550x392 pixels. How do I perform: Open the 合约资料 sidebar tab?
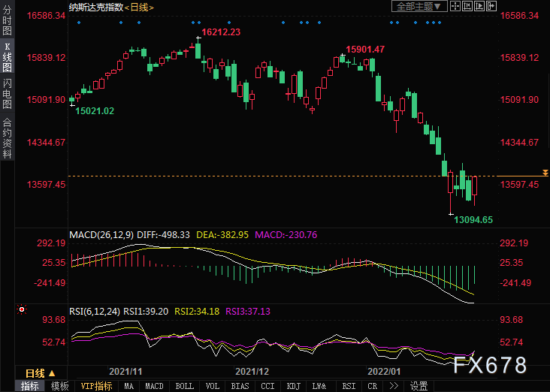[7, 138]
